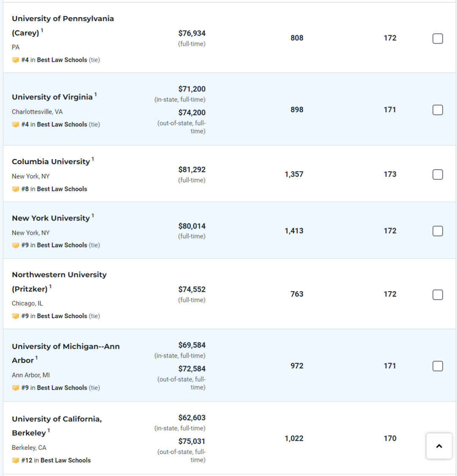The image size is (457, 476).
Task: Open the Columbia University school link
Action: pyautogui.click(x=51, y=162)
